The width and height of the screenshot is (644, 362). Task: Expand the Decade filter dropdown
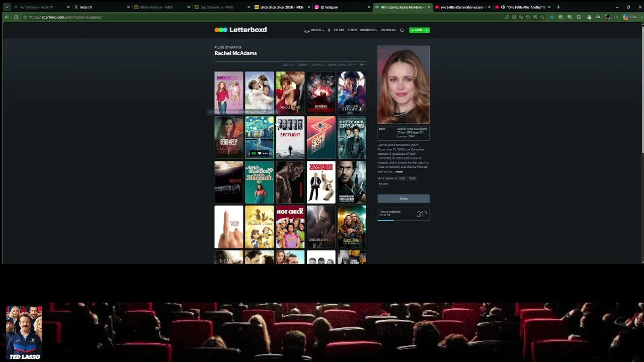288,65
